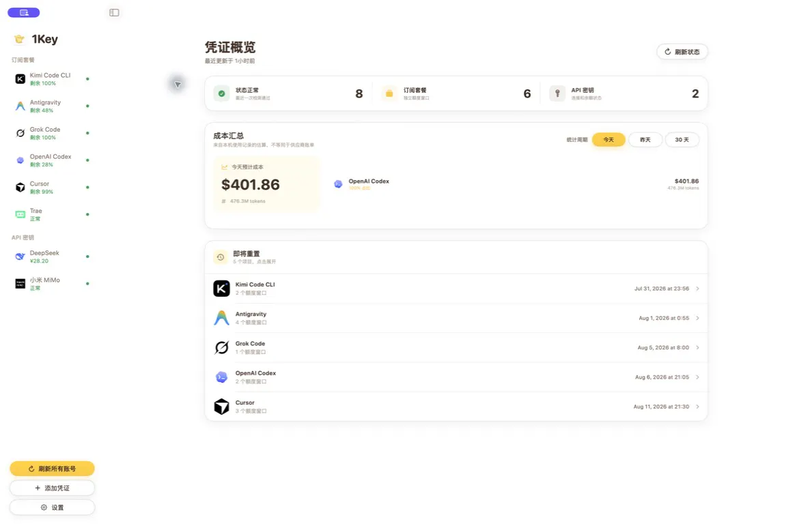The height and width of the screenshot is (524, 812).
Task: Click Trae sidebar entry name
Action: (36, 211)
